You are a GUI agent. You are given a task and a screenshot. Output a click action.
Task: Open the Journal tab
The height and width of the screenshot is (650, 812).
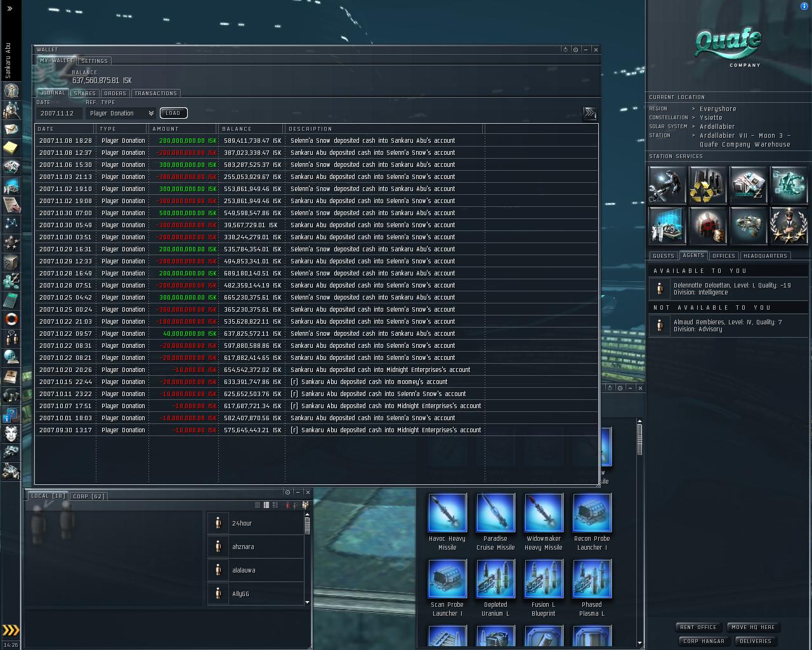(53, 93)
